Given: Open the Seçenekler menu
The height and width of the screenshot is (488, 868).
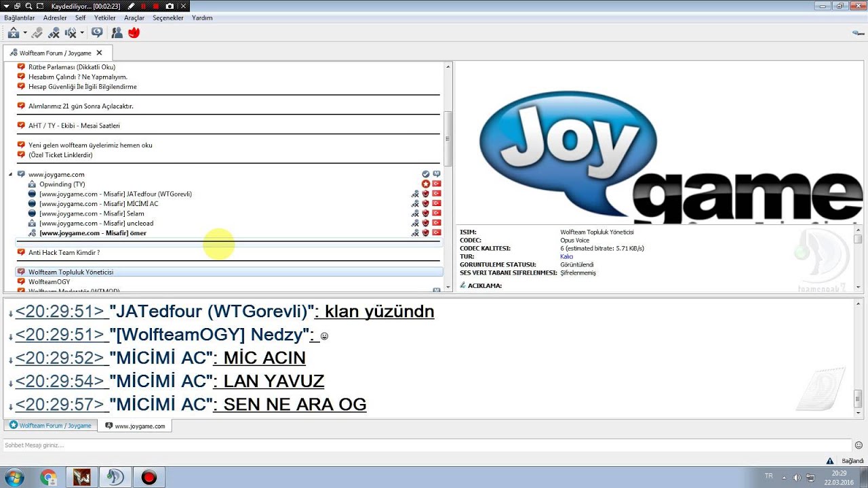Looking at the screenshot, I should [168, 18].
